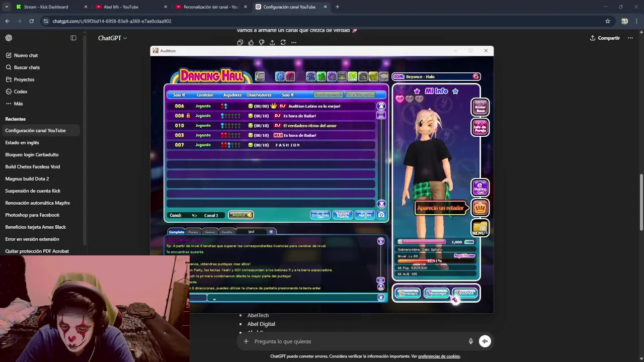This screenshot has height=362, width=644.
Task: Switch to Stream - Kick Dashboard tab
Action: click(x=51, y=7)
